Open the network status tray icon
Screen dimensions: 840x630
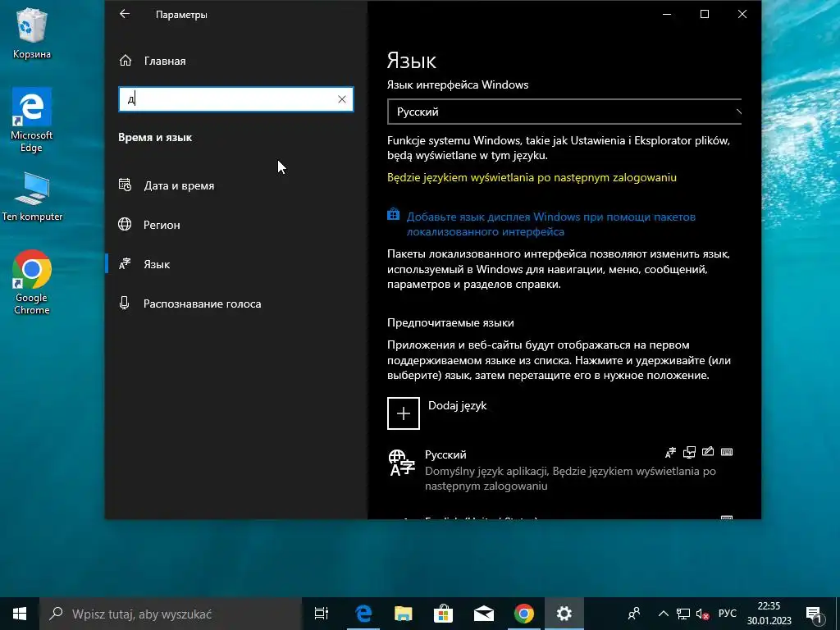tap(683, 614)
